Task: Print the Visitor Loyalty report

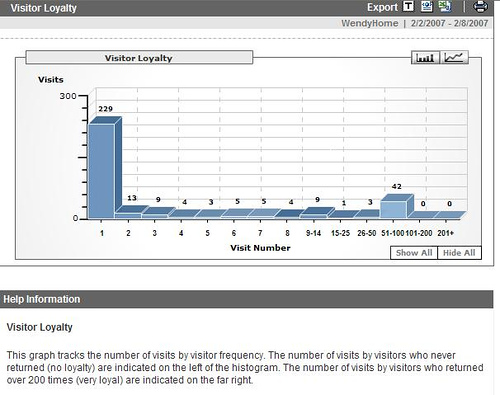Action: click(x=480, y=7)
